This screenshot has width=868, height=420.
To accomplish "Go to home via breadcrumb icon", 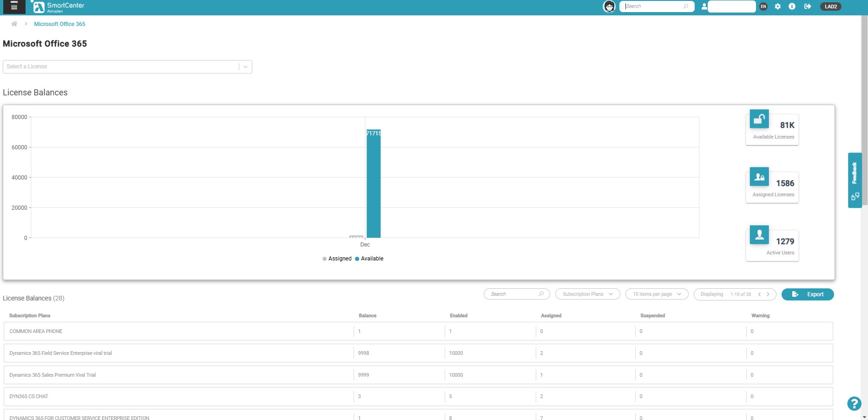I will pos(14,24).
